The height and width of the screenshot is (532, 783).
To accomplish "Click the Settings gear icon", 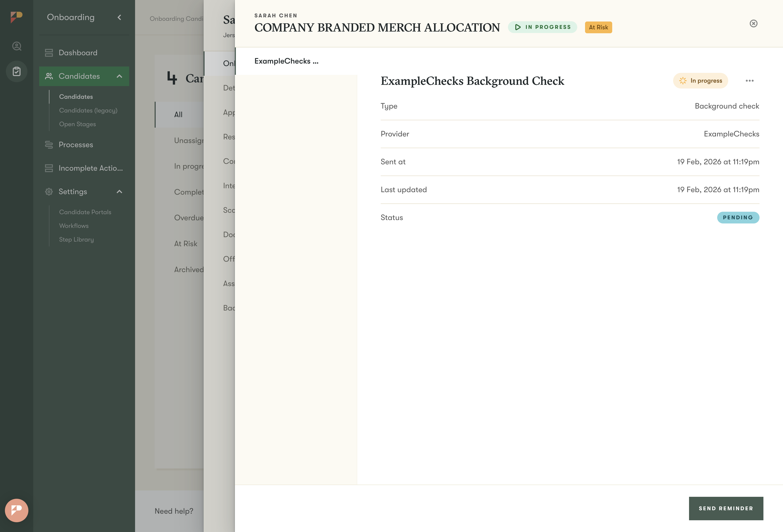I will 49,192.
